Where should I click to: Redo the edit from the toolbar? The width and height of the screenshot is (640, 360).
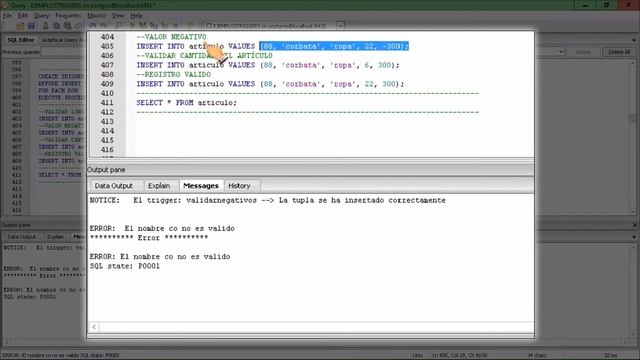103,26
